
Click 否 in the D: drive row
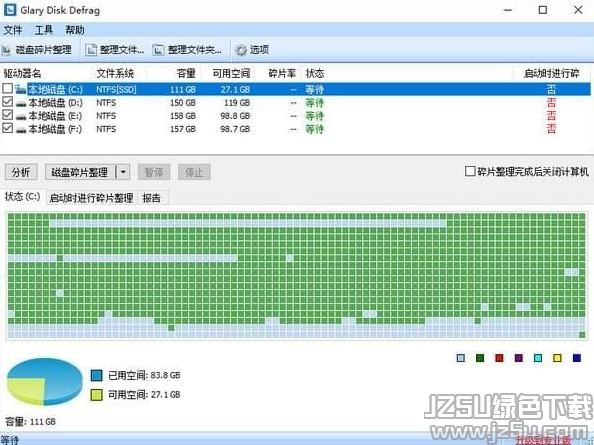(x=551, y=103)
